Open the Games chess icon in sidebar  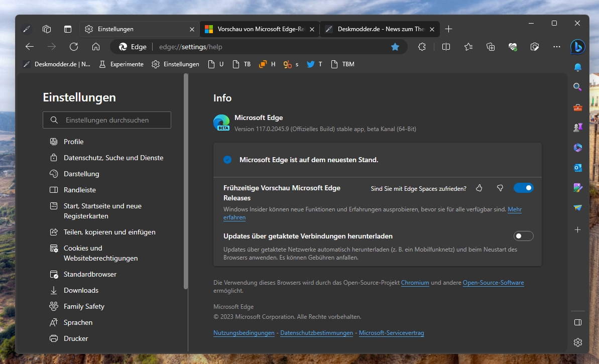(577, 127)
